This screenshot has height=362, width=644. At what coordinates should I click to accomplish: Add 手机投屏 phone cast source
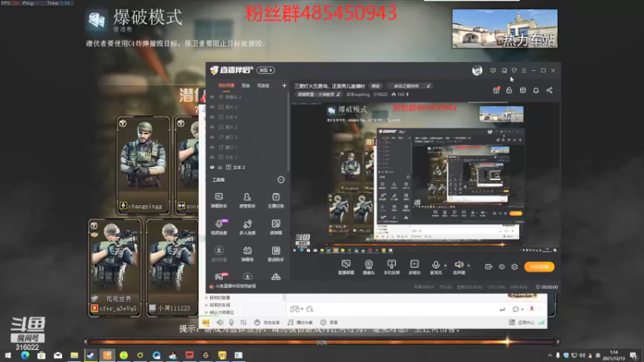coord(391,267)
